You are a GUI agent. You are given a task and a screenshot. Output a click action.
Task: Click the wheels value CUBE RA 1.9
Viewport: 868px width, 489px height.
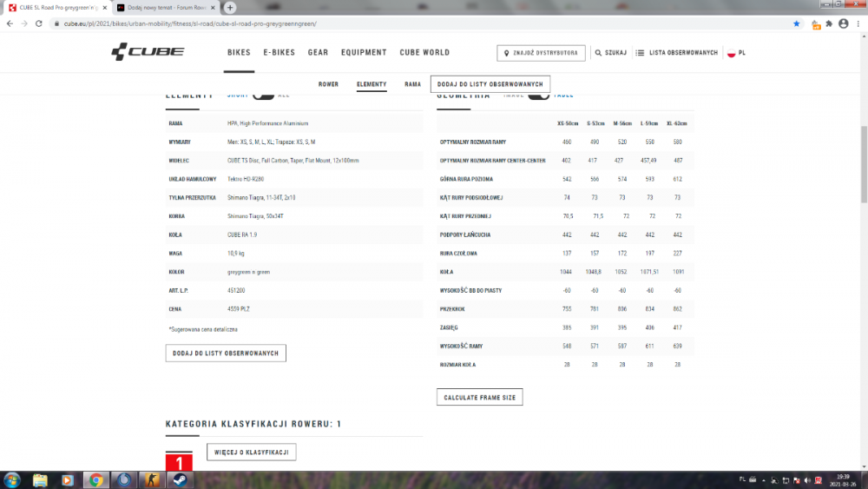[x=242, y=235]
